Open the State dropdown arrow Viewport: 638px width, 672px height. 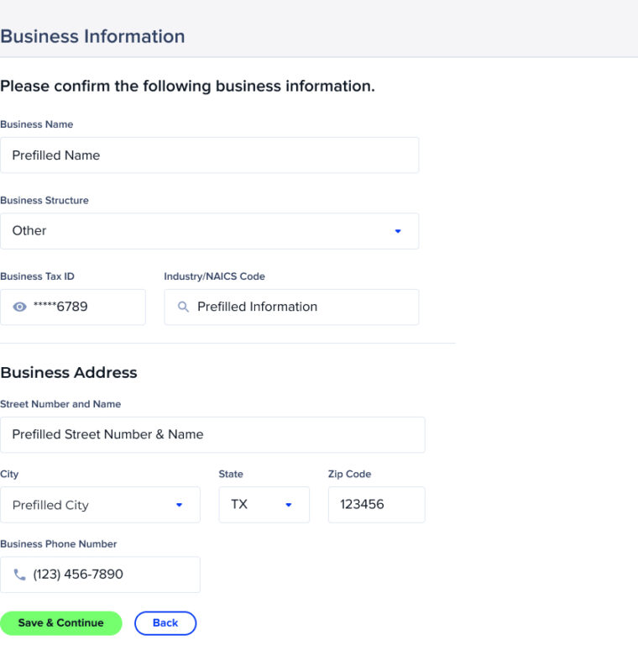coord(289,505)
